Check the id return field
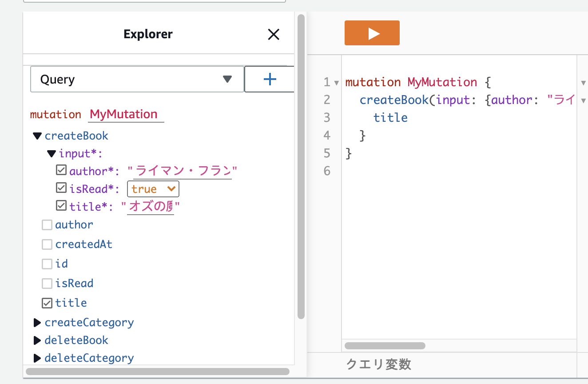 pos(47,264)
